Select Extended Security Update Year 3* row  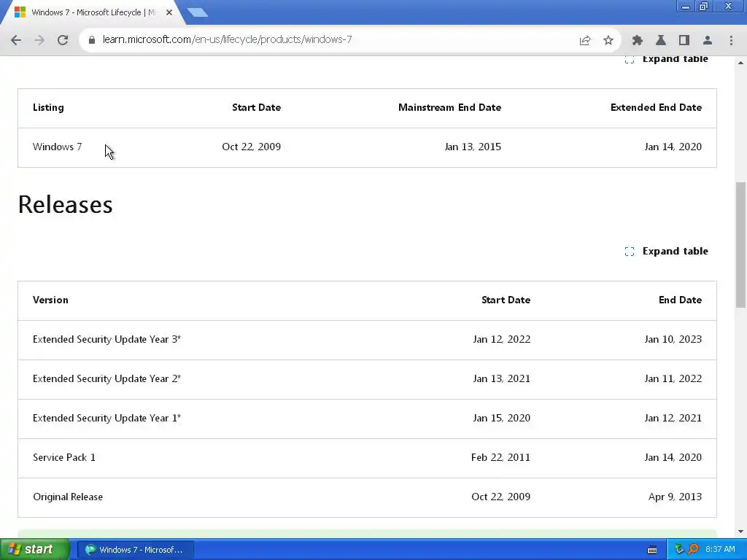tap(368, 340)
